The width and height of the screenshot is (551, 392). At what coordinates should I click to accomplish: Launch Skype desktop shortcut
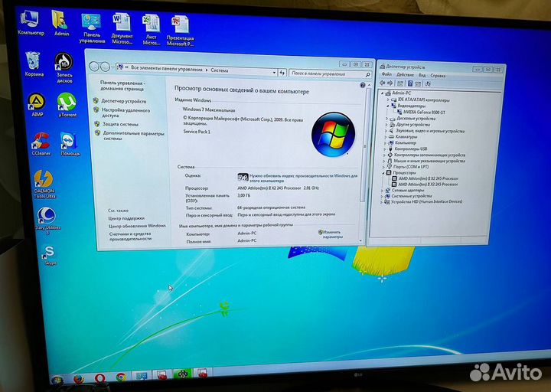[50, 255]
